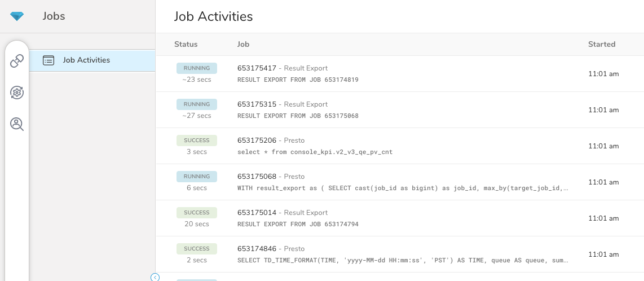
Task: Click the console_kpi select query text
Action: (315, 152)
